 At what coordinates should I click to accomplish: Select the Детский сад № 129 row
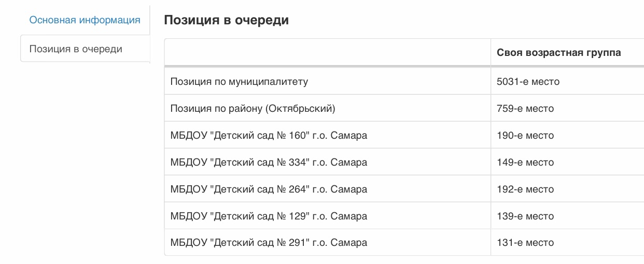404,216
